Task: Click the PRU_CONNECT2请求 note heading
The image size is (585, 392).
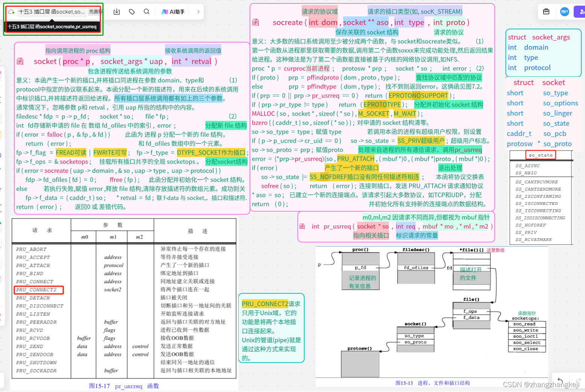Action: 271,304
